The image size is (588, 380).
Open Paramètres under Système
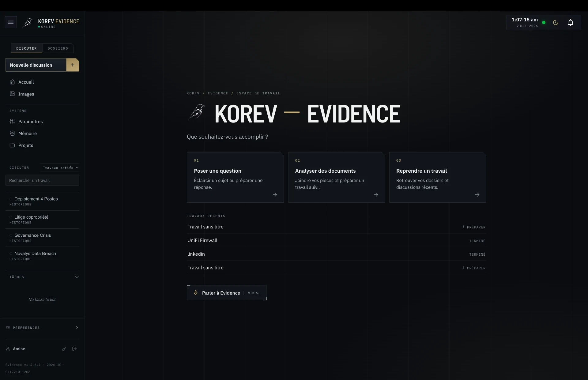coord(42,122)
